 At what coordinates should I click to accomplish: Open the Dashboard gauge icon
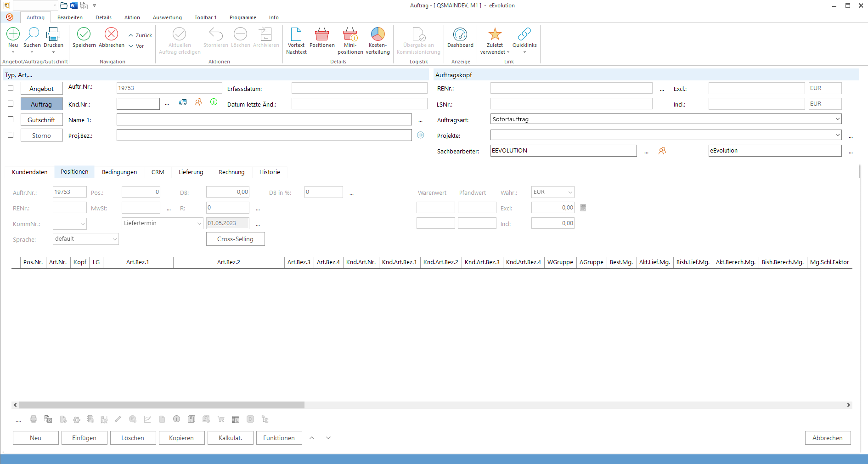tap(460, 34)
